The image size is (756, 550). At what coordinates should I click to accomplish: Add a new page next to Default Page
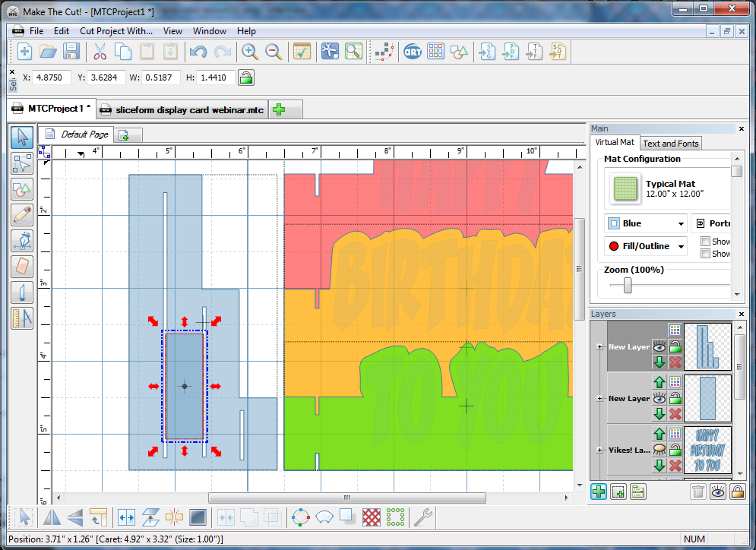point(124,136)
